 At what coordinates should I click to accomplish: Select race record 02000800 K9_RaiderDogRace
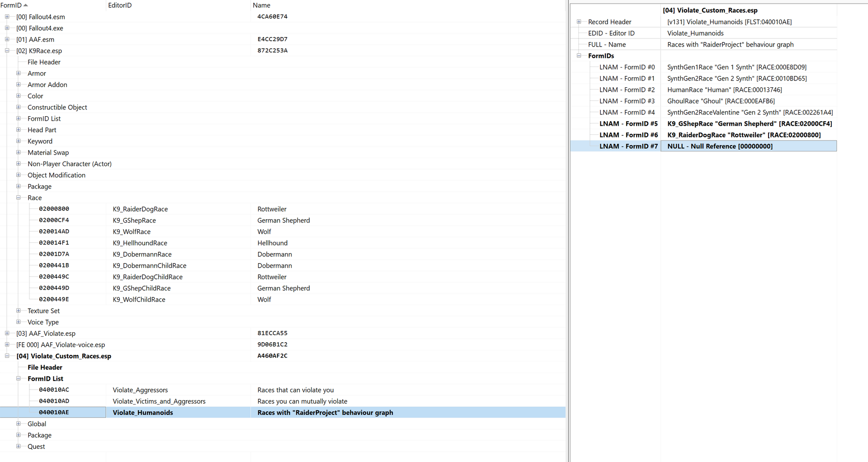tap(283, 209)
